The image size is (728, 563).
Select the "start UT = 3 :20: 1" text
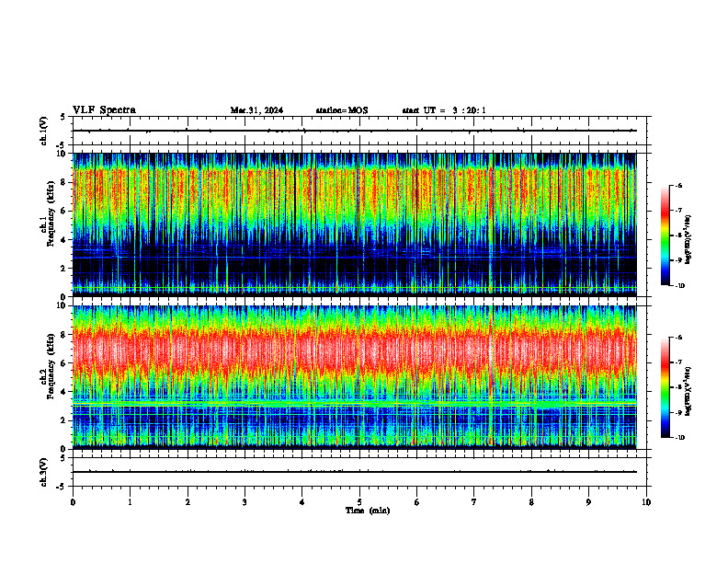click(x=444, y=110)
